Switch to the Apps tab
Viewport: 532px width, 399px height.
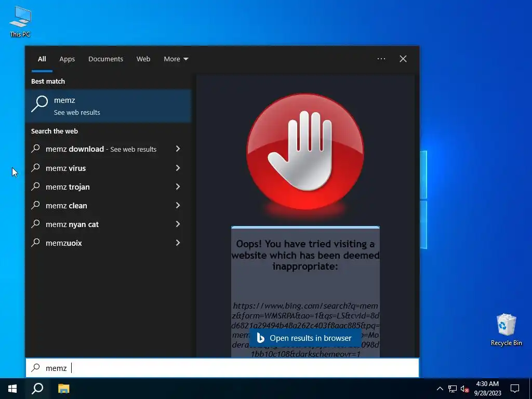(67, 59)
